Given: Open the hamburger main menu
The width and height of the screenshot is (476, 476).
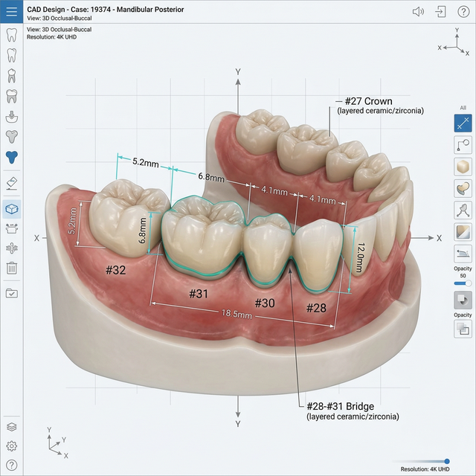Looking at the screenshot, I should click(x=11, y=11).
